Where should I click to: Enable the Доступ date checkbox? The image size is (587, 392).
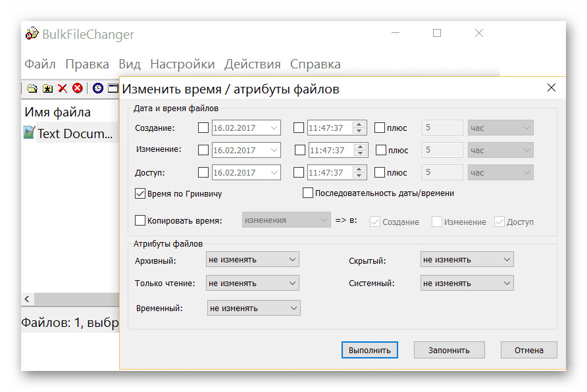coord(203,172)
